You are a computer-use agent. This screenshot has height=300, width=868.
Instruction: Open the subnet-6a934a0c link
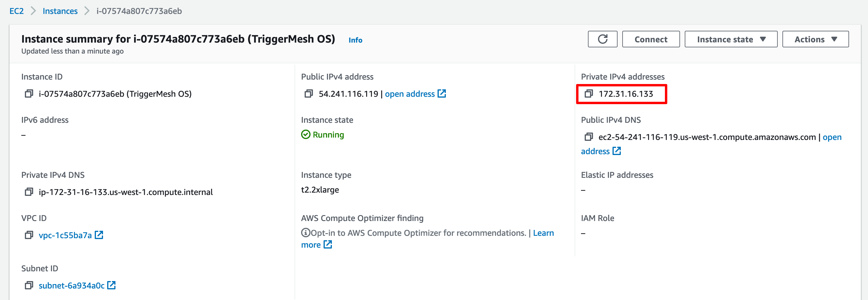click(71, 286)
